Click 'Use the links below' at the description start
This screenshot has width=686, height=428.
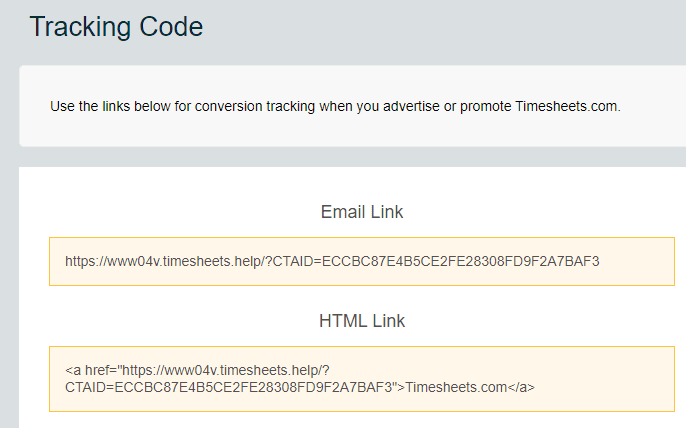[x=110, y=106]
